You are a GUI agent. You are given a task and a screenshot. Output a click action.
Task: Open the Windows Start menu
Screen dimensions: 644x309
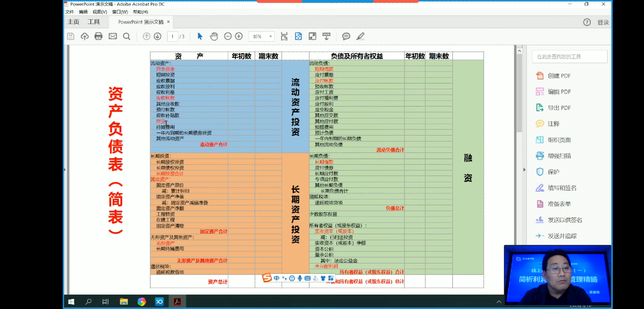(71, 302)
